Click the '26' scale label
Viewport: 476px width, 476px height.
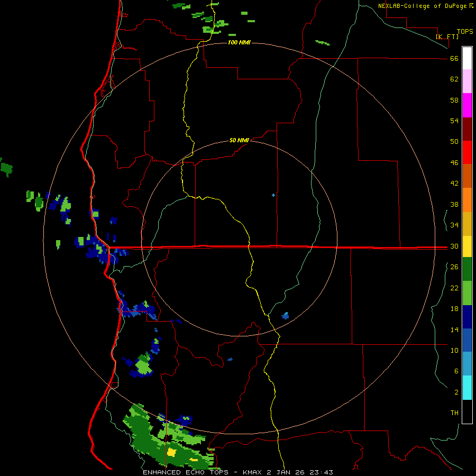[x=454, y=267]
